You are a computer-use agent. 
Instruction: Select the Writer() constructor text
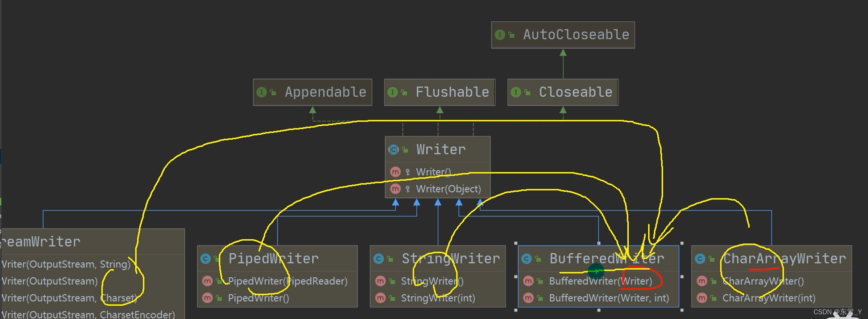point(433,172)
